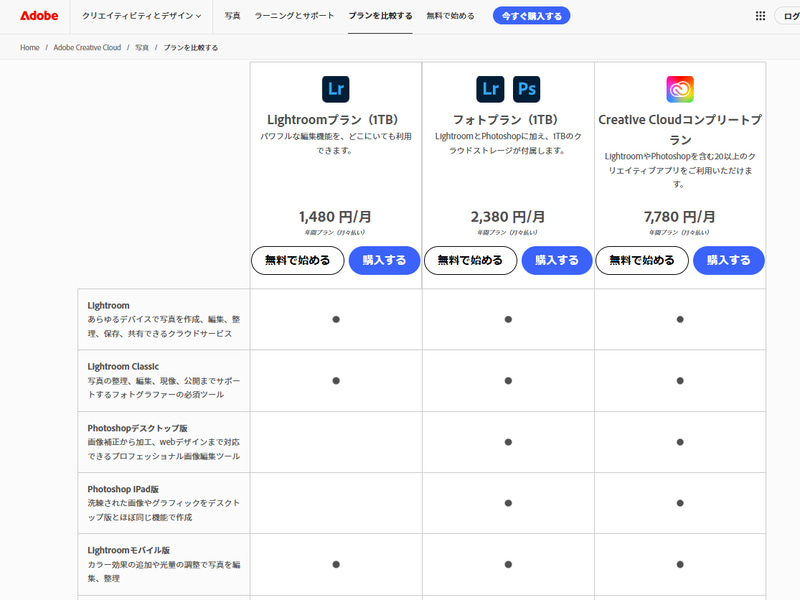Start free trial under フォトプラン（1TB）
800x600 pixels.
[470, 260]
